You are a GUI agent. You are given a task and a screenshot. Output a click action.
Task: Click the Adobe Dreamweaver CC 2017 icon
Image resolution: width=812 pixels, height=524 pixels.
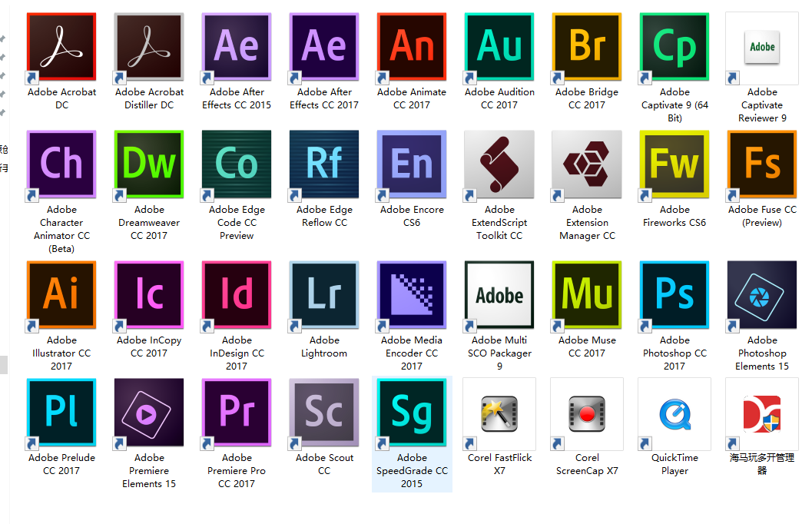pos(149,164)
